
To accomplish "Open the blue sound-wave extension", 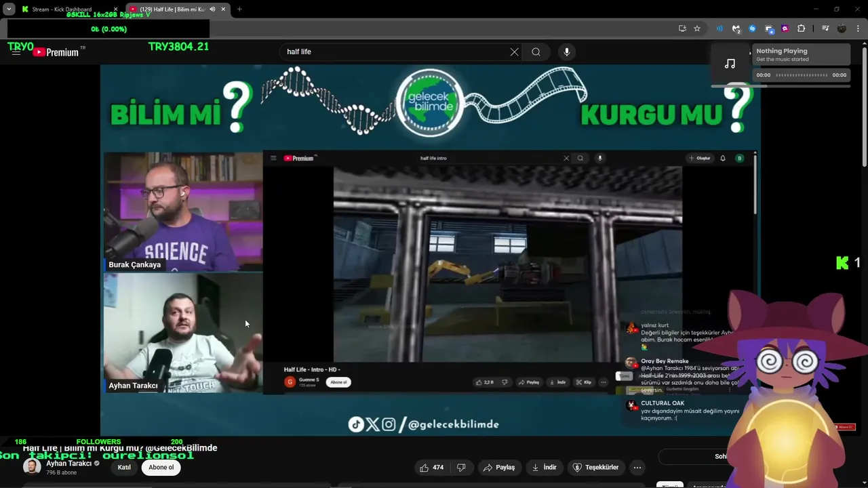I will [719, 28].
